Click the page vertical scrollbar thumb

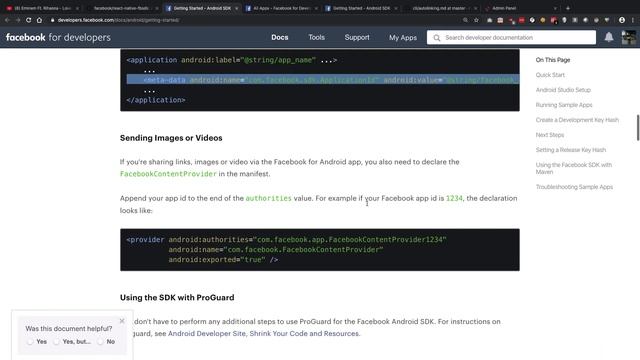pyautogui.click(x=638, y=128)
